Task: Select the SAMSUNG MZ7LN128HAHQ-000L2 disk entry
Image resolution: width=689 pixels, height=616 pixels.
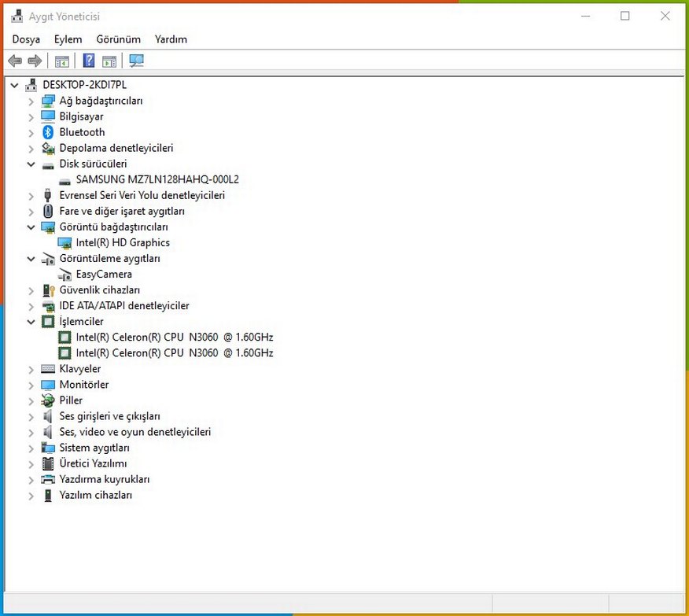Action: [157, 179]
